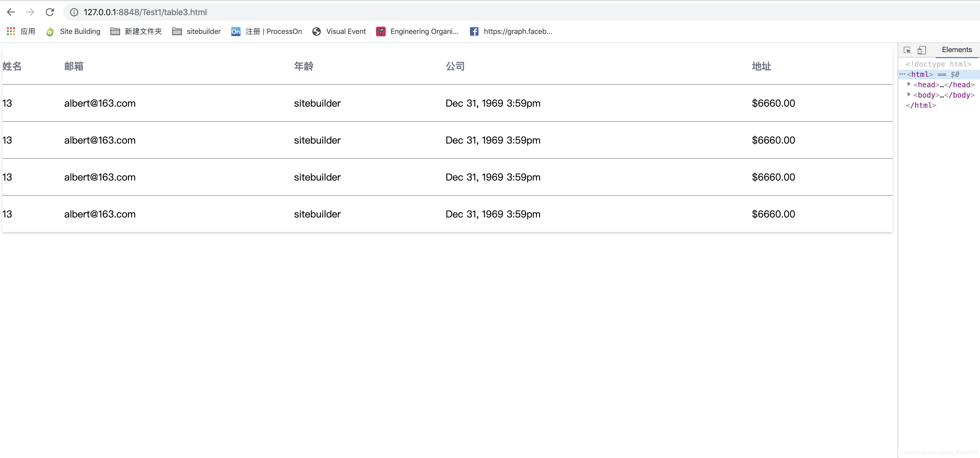Toggle the DevTools device toolbar icon

tap(922, 50)
